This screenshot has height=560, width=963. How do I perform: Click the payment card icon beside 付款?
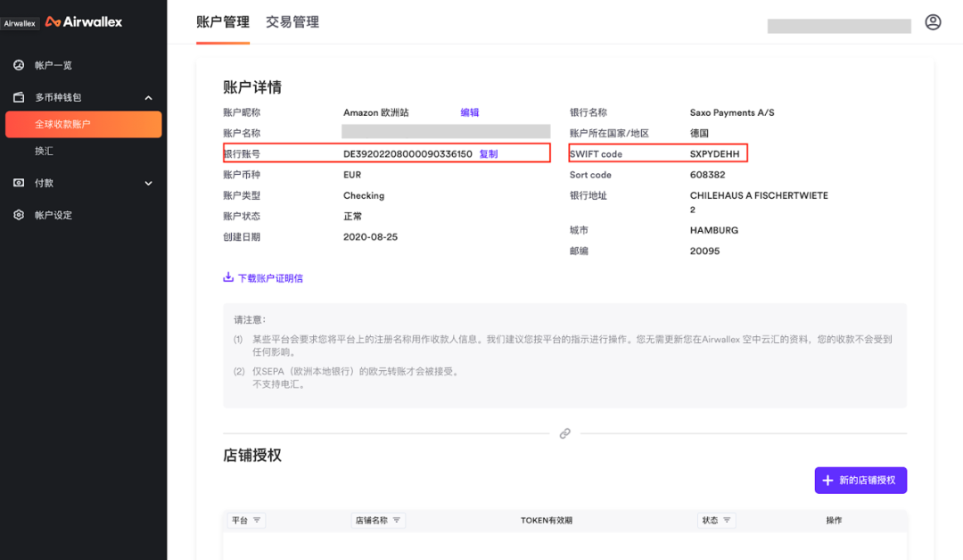[x=21, y=183]
